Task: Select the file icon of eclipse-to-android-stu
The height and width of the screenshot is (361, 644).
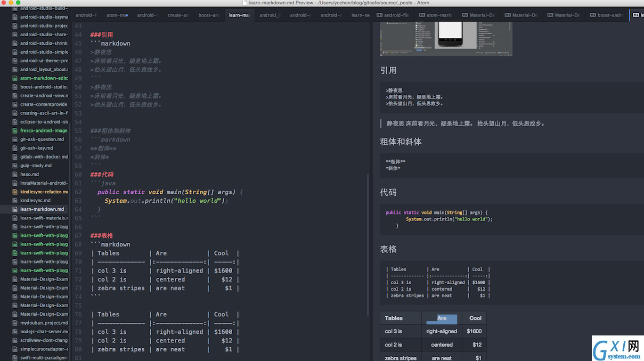Action: tap(15, 122)
